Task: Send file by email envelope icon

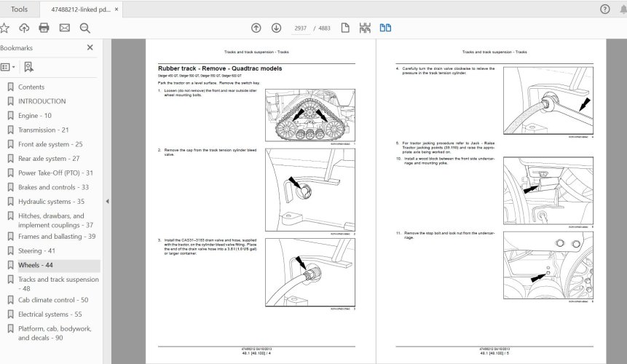Action: point(64,28)
